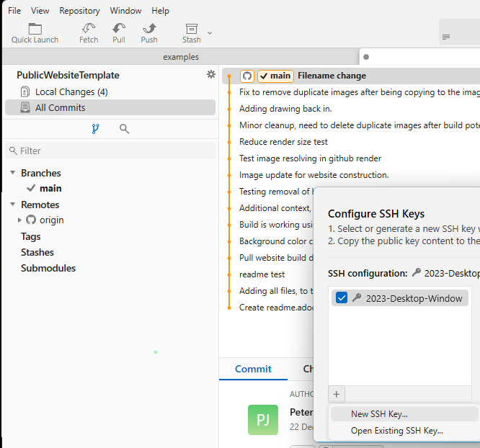This screenshot has height=448, width=480.
Task: Open the Repository menu
Action: pos(79,11)
